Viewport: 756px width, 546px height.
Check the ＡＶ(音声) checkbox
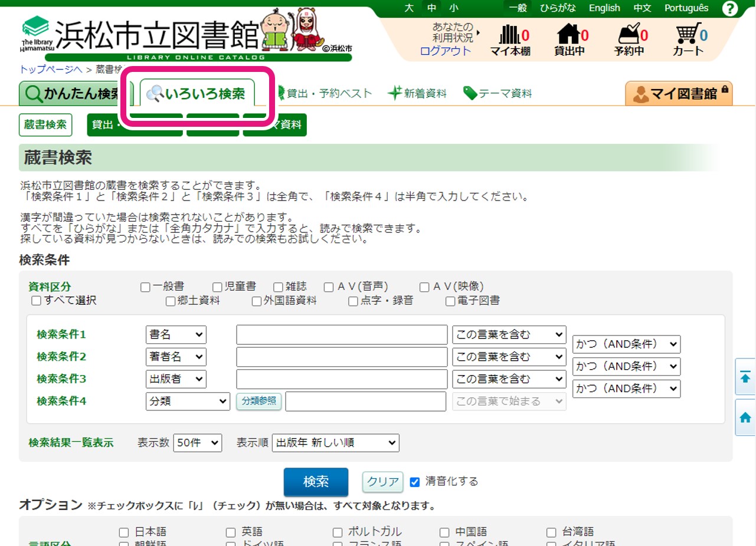click(x=329, y=287)
